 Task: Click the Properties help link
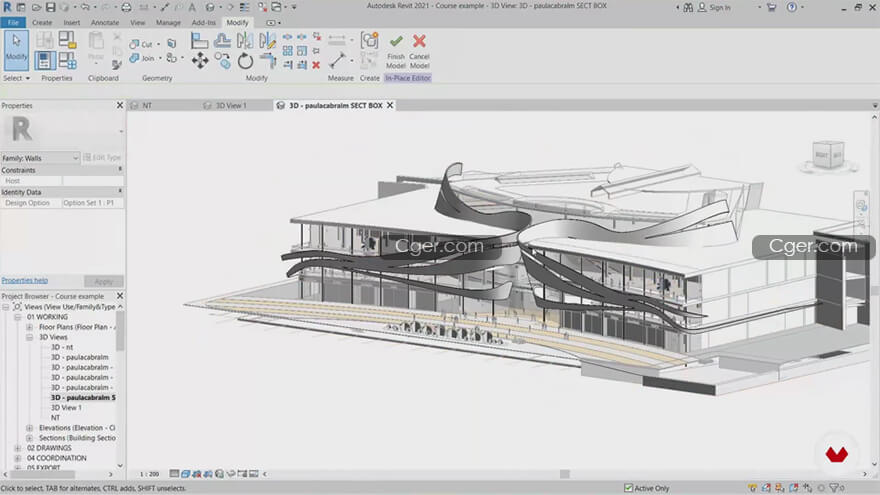coord(25,281)
